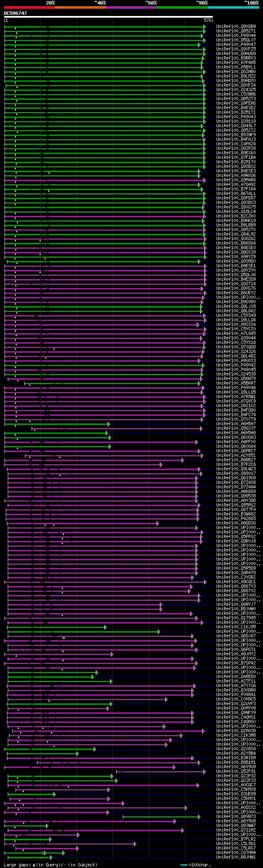The image size is (263, 868).
Task: Select the UniRef100_B9HK19 label
Action: click(236, 221)
